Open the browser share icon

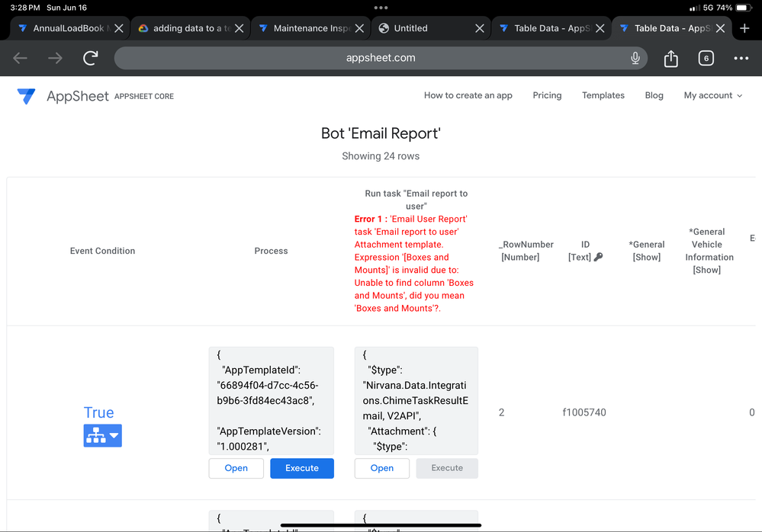pos(670,58)
